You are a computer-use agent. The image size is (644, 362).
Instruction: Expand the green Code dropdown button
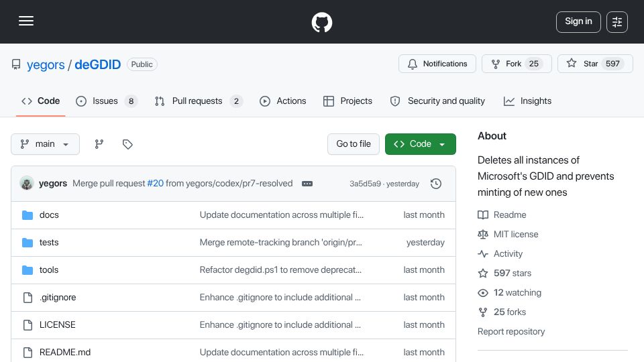click(x=420, y=144)
